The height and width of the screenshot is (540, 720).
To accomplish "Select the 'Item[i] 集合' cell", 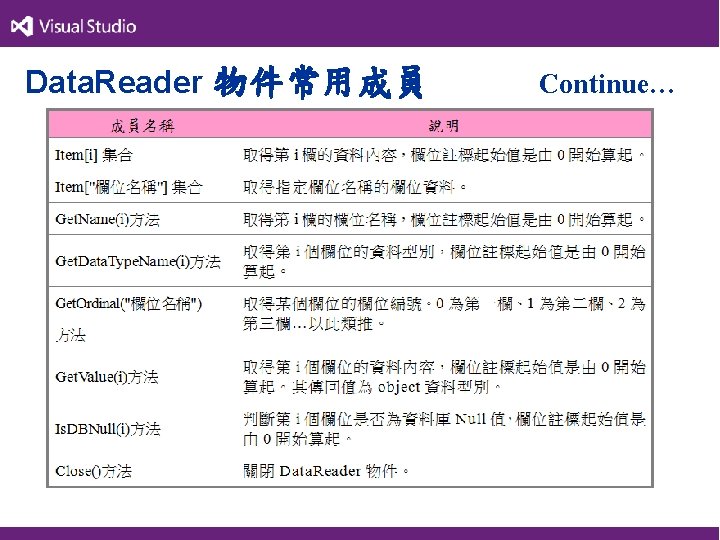I will click(x=94, y=155).
